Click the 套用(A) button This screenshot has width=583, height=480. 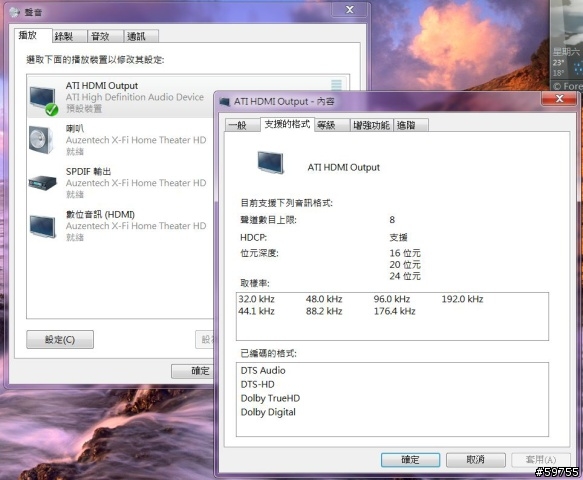541,460
